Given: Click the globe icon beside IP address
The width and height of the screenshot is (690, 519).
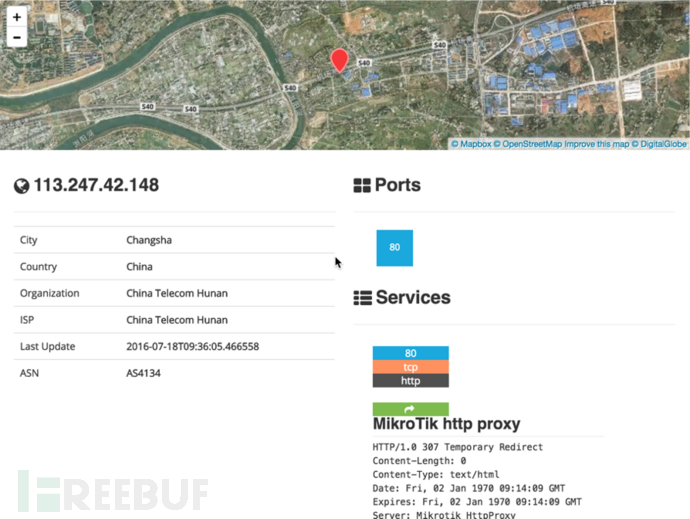Looking at the screenshot, I should point(22,186).
